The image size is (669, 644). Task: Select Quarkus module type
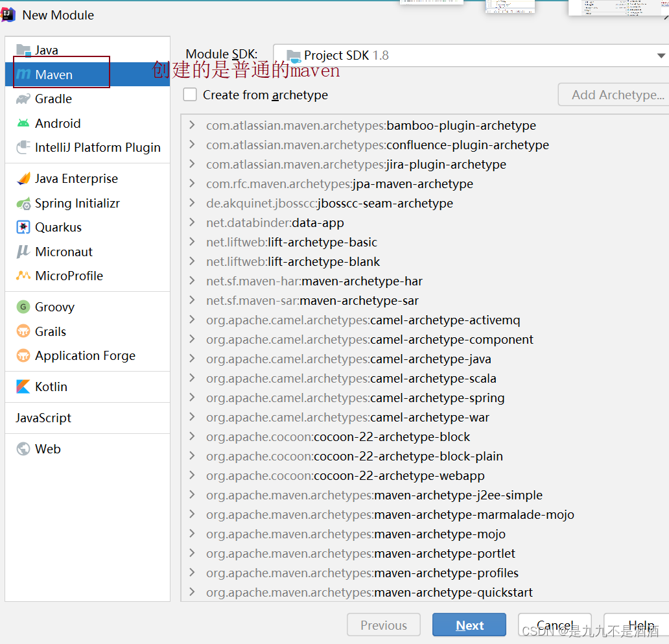[x=88, y=227]
